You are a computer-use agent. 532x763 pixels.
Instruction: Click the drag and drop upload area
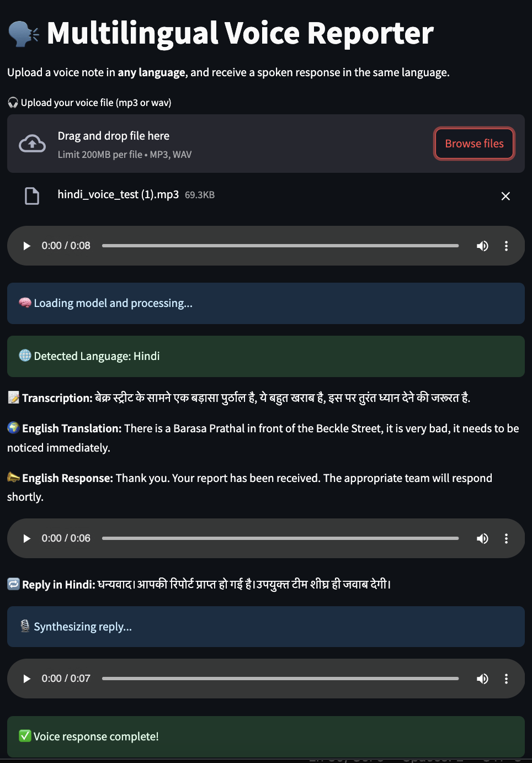221,144
